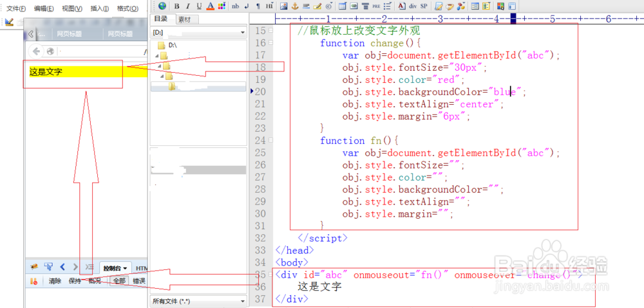Open the heading Hi dropdown
The image size is (644, 308).
coord(269,6)
